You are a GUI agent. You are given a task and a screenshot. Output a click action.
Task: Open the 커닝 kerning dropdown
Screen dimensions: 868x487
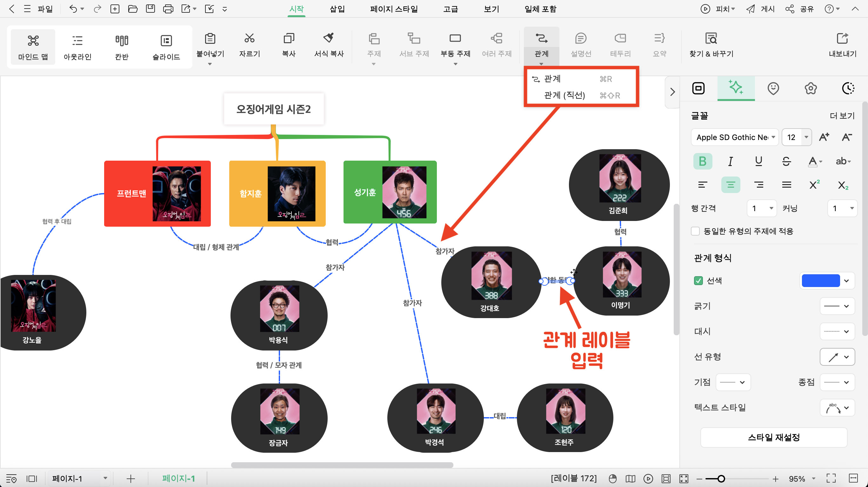[x=842, y=208]
